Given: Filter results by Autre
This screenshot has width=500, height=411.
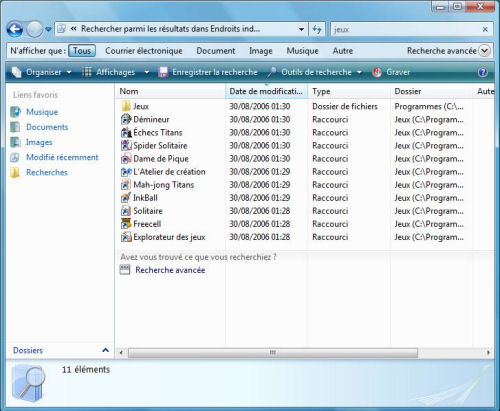Looking at the screenshot, I should point(343,51).
